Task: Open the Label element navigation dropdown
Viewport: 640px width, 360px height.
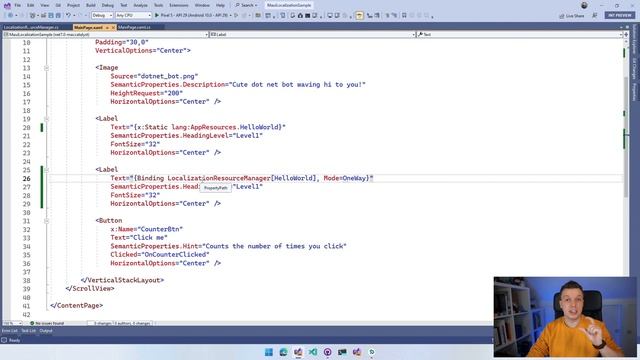Action: click(313, 35)
